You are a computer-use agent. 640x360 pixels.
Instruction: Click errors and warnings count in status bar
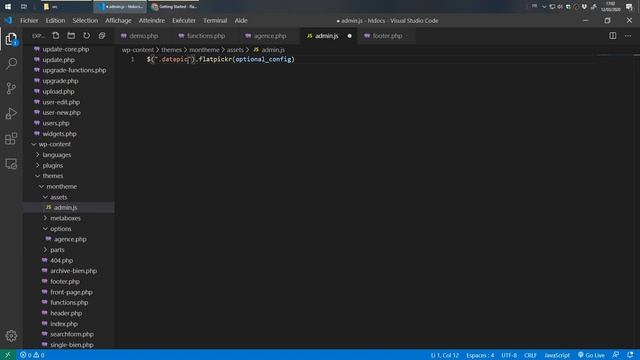32,355
